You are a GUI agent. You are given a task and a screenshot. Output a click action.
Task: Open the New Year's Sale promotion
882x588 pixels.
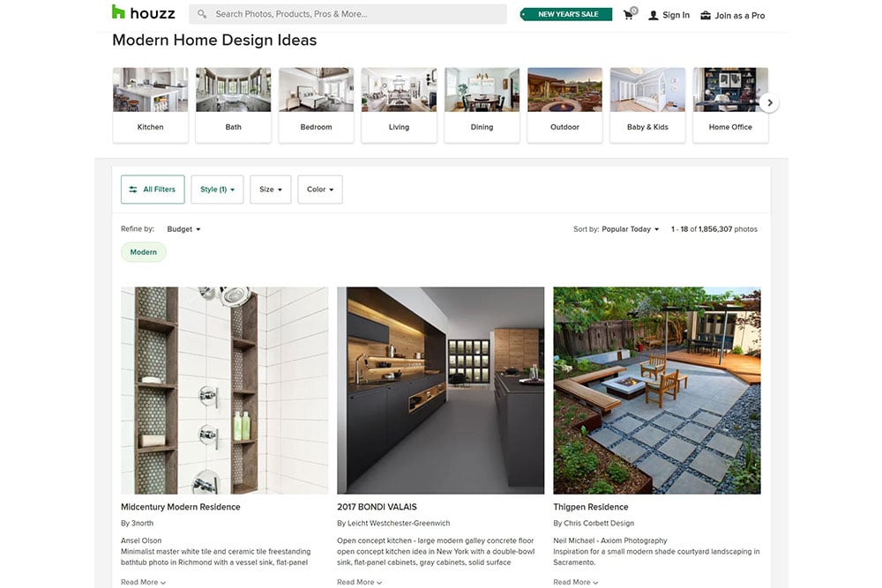pyautogui.click(x=566, y=14)
